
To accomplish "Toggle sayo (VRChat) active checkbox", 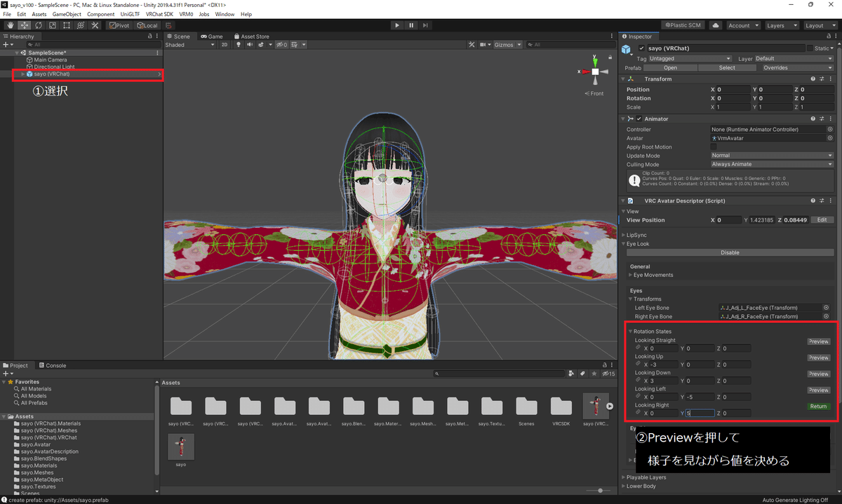I will tap(641, 48).
